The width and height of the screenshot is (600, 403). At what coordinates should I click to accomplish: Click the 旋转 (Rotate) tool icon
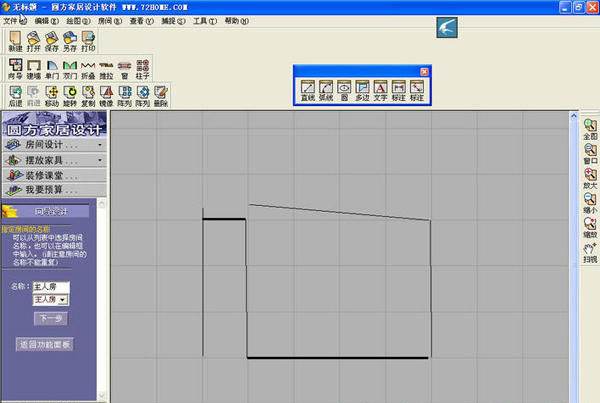coord(69,95)
